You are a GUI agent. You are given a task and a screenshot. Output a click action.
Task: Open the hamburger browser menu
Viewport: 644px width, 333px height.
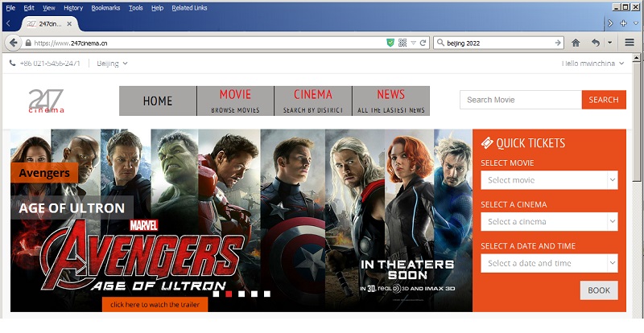pyautogui.click(x=630, y=43)
